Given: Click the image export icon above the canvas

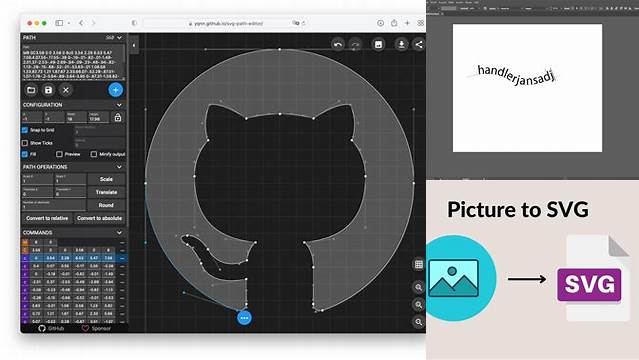Looking at the screenshot, I should [x=378, y=44].
